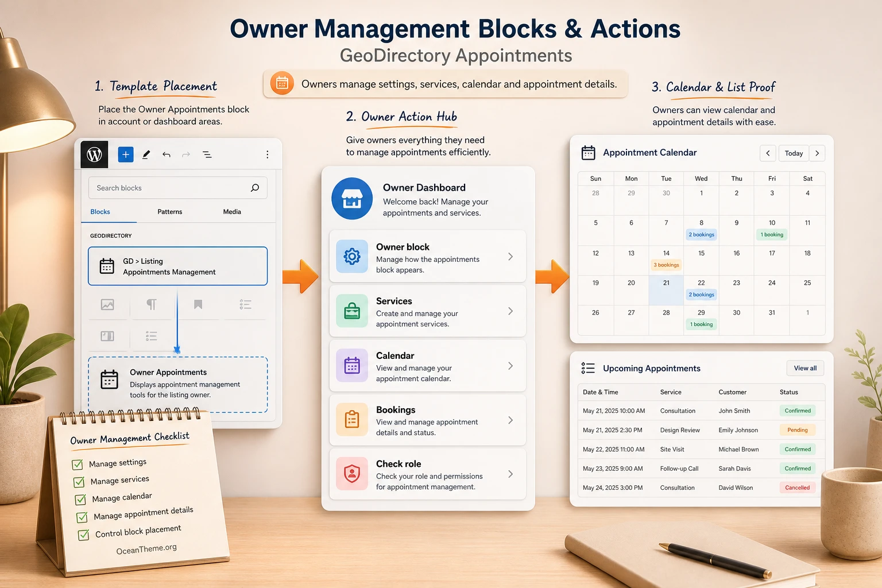Click the undo arrow in editor toolbar
This screenshot has height=588, width=882.
click(167, 154)
